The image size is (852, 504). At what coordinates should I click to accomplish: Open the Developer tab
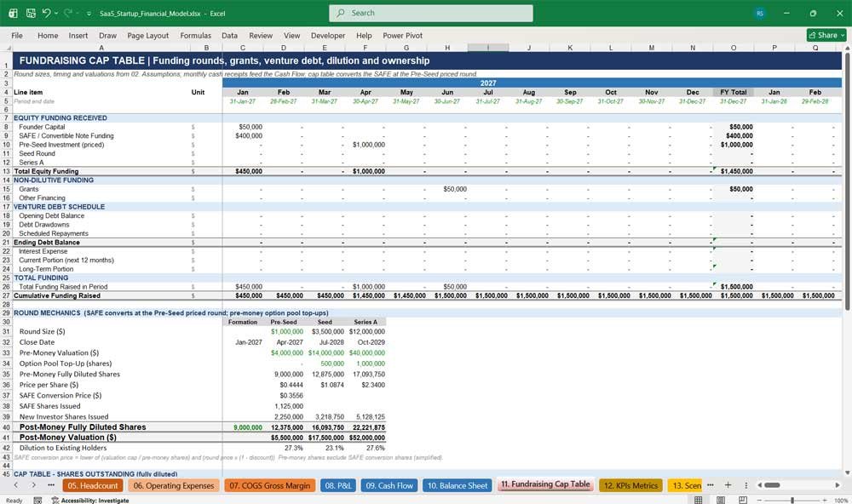click(328, 35)
